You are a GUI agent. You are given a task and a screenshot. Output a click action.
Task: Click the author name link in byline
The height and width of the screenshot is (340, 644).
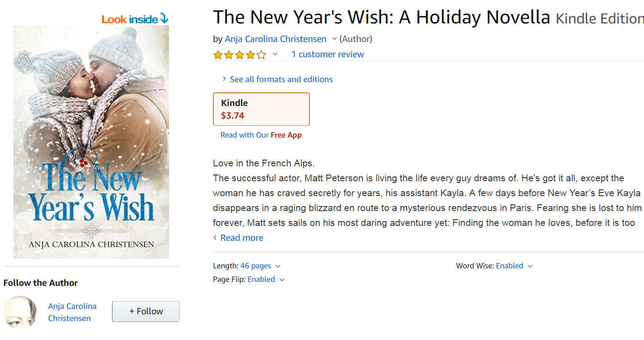[x=276, y=39]
